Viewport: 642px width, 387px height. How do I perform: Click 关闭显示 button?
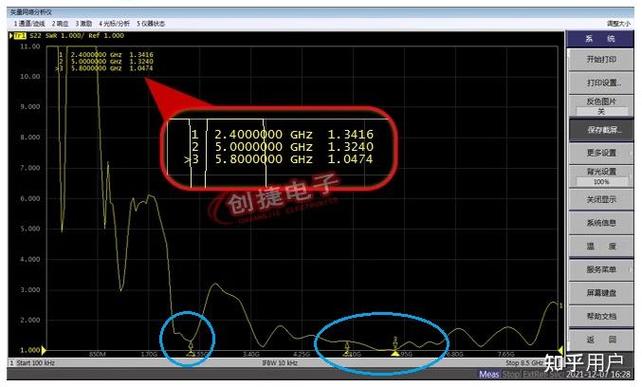click(x=601, y=200)
